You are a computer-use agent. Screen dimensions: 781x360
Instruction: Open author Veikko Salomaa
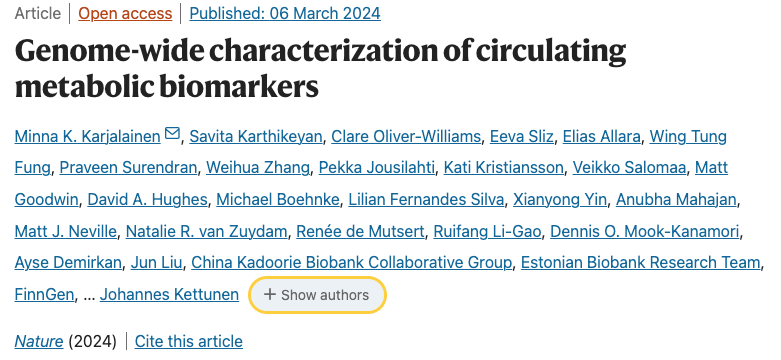click(x=629, y=168)
